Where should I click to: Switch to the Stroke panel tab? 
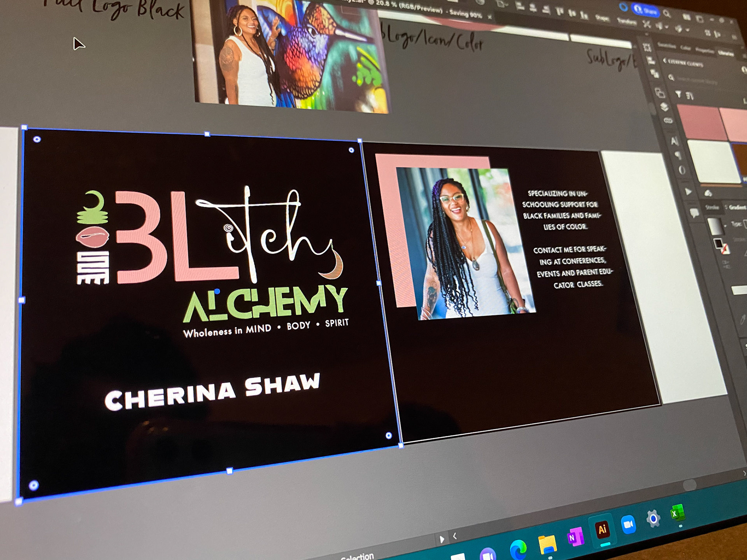(712, 207)
